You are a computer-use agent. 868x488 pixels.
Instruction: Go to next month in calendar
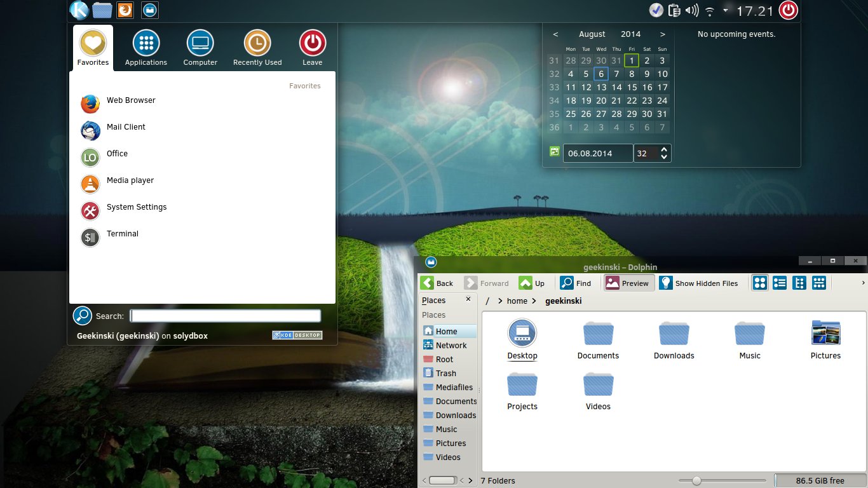663,34
